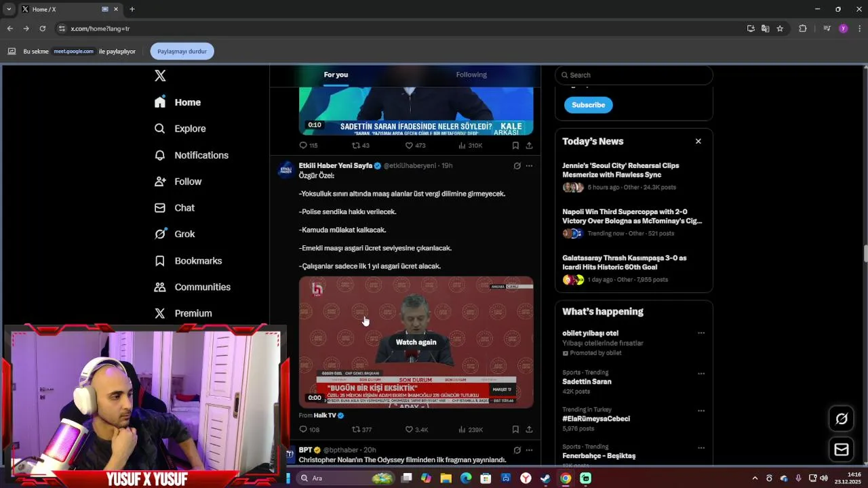This screenshot has width=868, height=488.
Task: Reply to the Özgür Özel post (108)
Action: [309, 430]
